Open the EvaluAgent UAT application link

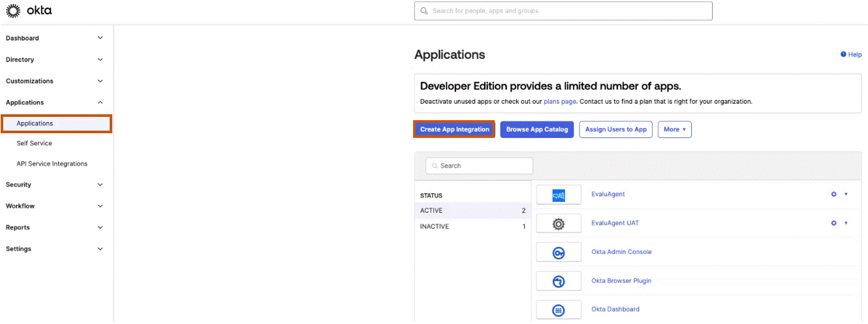tap(615, 223)
